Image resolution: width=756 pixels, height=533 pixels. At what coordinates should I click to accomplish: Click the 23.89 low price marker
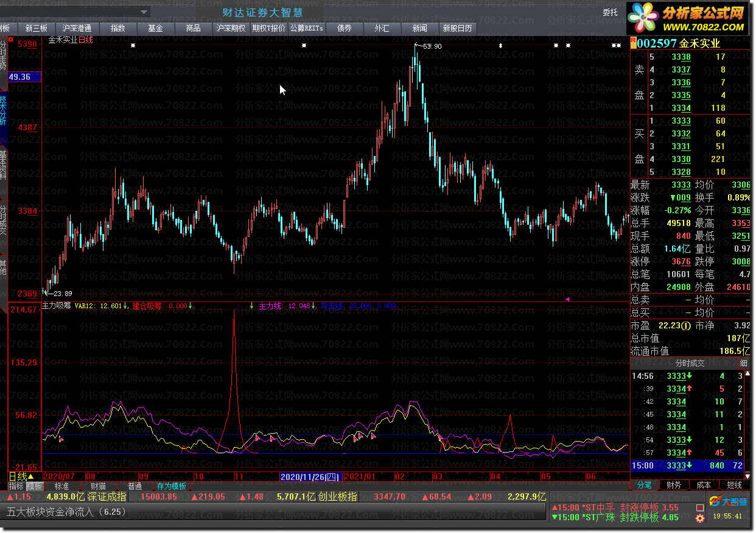pyautogui.click(x=62, y=293)
